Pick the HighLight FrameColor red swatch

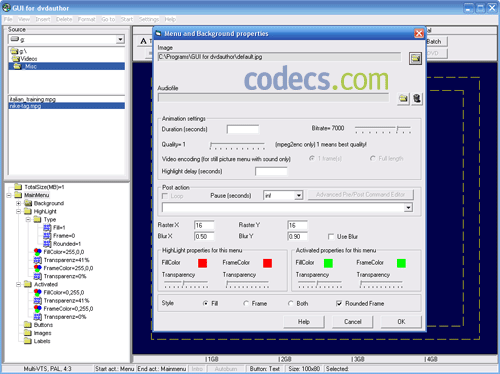267,263
